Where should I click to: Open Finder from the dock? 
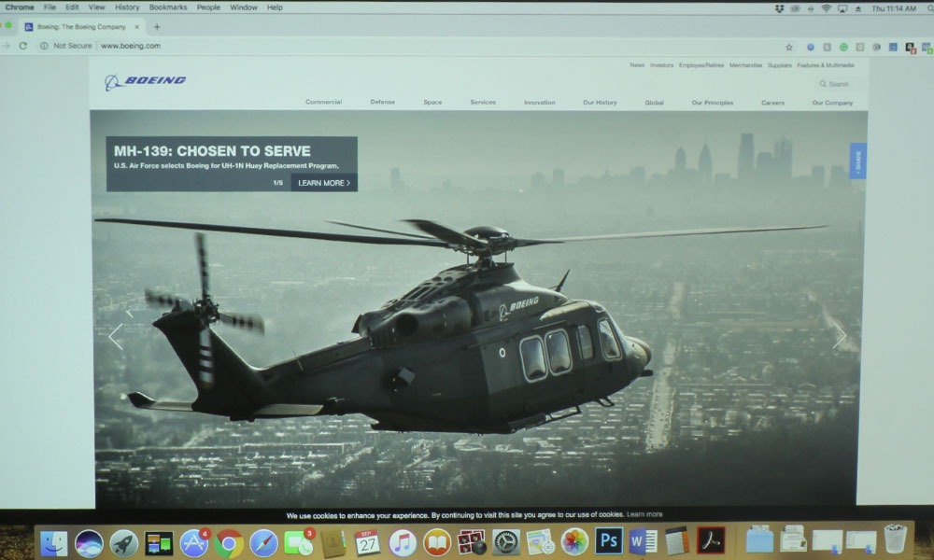54,543
